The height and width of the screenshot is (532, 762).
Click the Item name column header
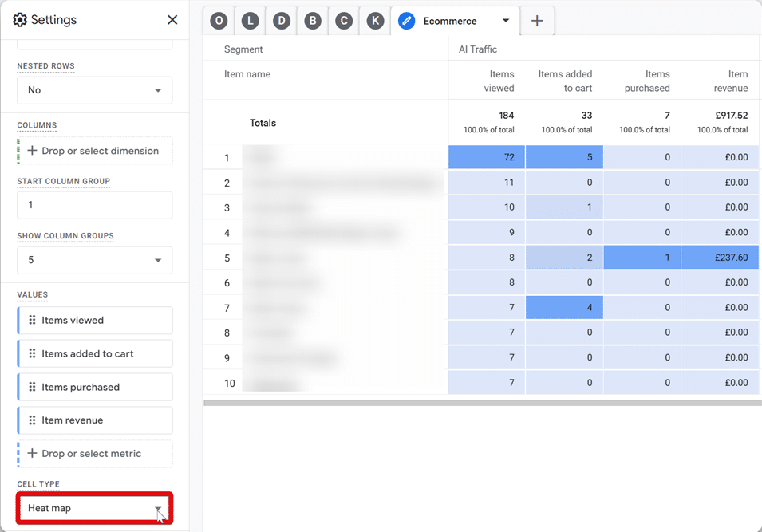pyautogui.click(x=247, y=74)
